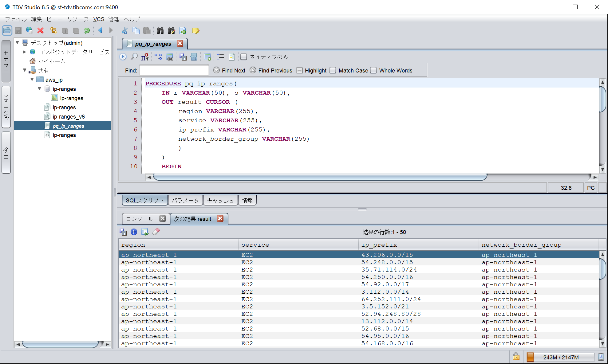This screenshot has height=364, width=608.
Task: Switch to the パラメータ tab
Action: coord(185,200)
